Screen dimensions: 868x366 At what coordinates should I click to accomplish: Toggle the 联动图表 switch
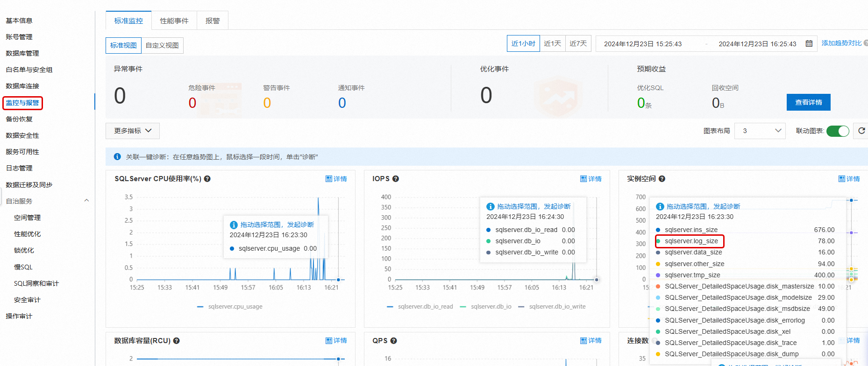point(838,131)
